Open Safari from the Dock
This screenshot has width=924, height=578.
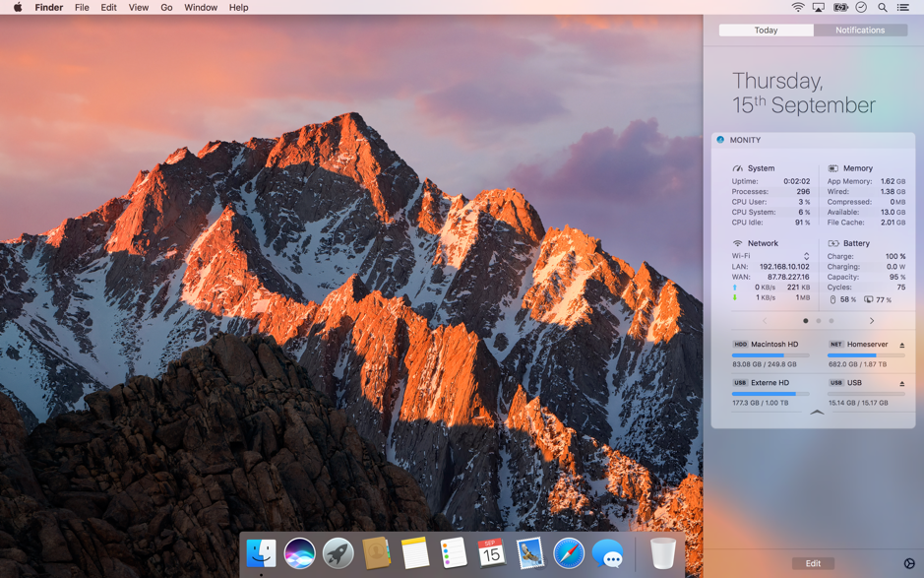coord(569,553)
